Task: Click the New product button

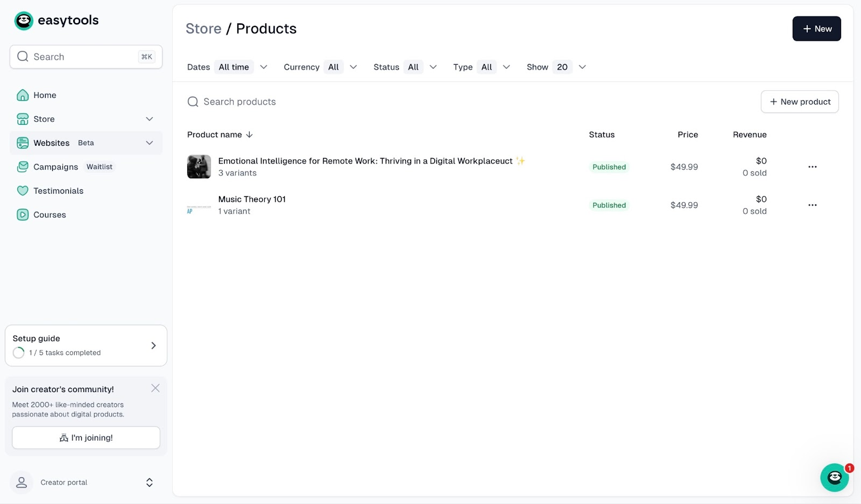Action: click(x=800, y=102)
